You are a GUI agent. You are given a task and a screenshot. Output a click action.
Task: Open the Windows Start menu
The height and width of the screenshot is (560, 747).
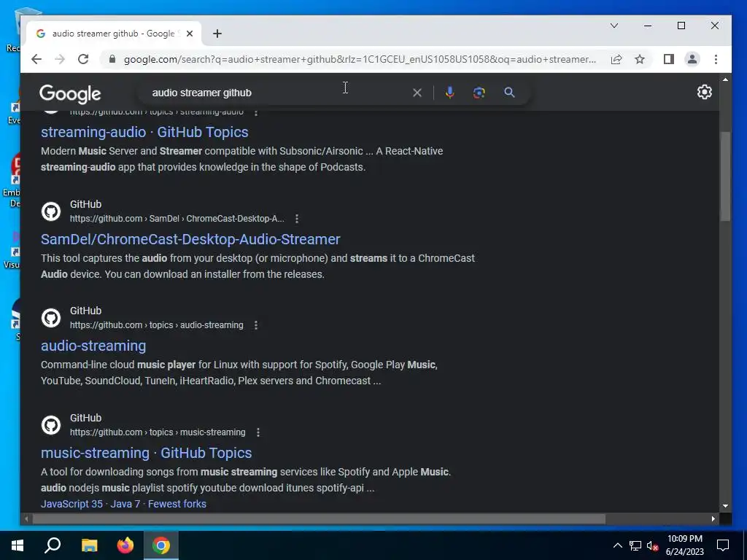[x=18, y=545]
